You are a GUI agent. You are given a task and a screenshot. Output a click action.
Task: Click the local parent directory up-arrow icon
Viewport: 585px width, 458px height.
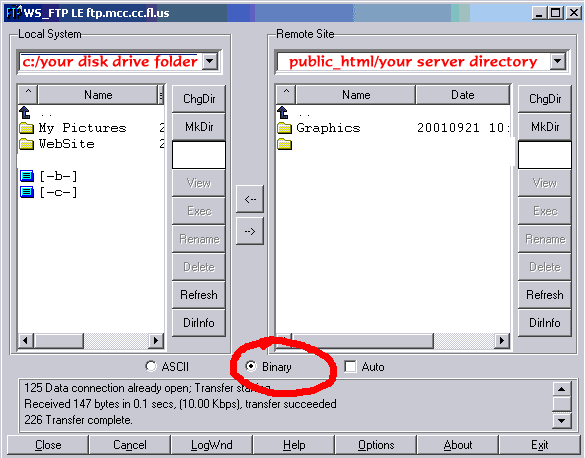coord(25,112)
